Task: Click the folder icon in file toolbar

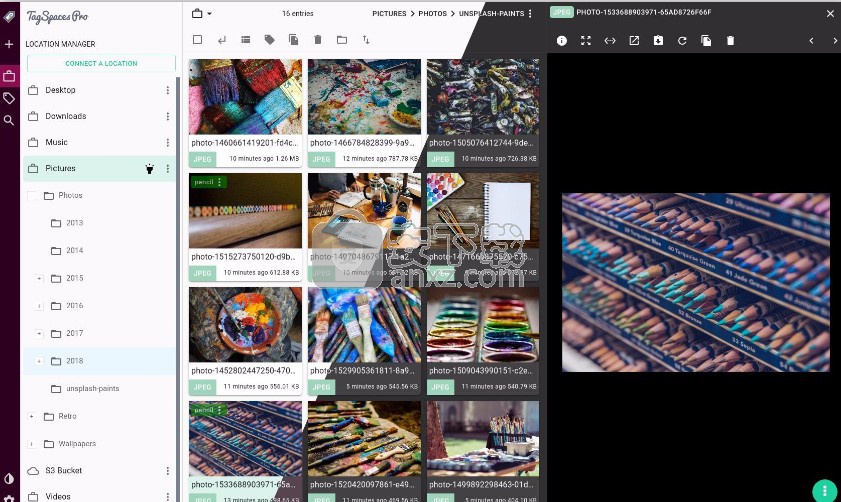Action: tap(342, 40)
